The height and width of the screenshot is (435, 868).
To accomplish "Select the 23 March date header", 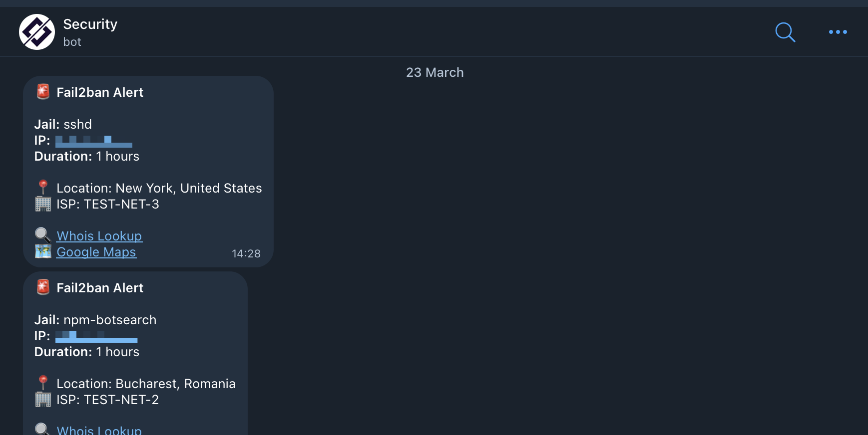I will [434, 72].
